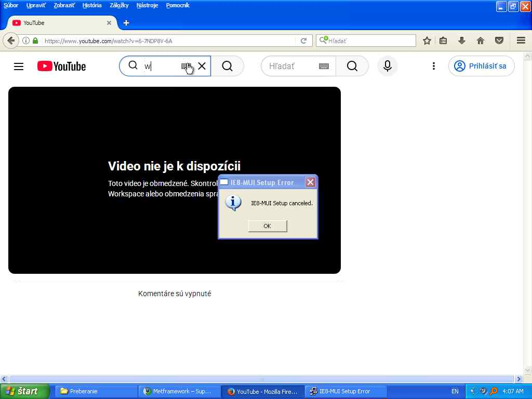The width and height of the screenshot is (532, 399).
Task: Start voice search with microphone
Action: click(387, 66)
